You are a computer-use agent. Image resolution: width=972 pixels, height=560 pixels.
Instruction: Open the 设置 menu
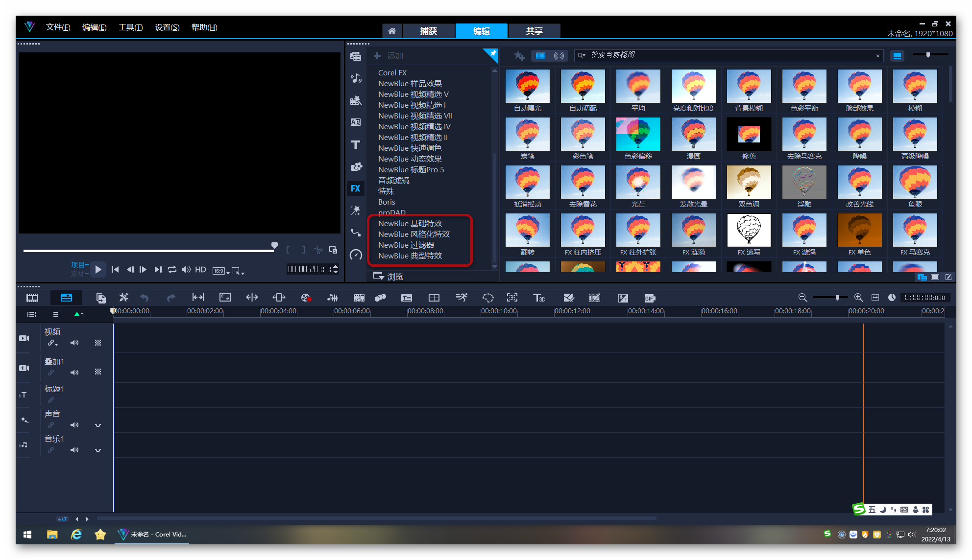(x=167, y=27)
